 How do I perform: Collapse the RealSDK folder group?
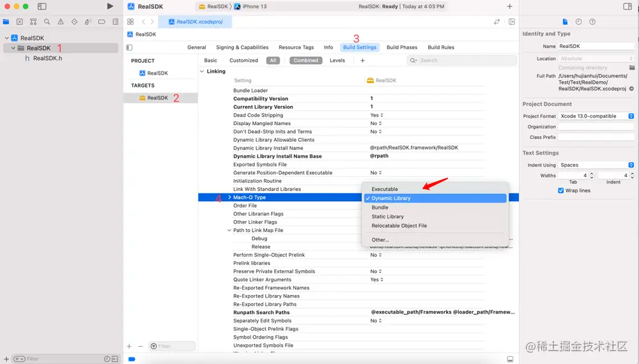click(x=13, y=48)
